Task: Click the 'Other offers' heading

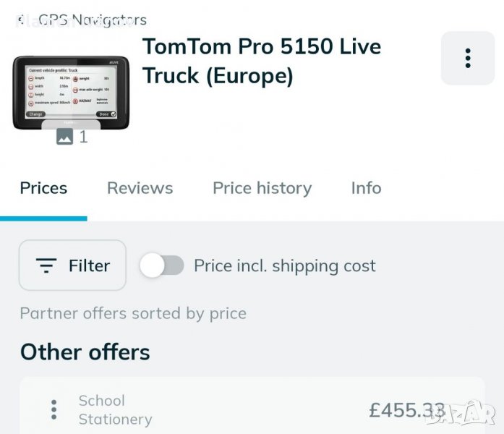Action: 85,352
